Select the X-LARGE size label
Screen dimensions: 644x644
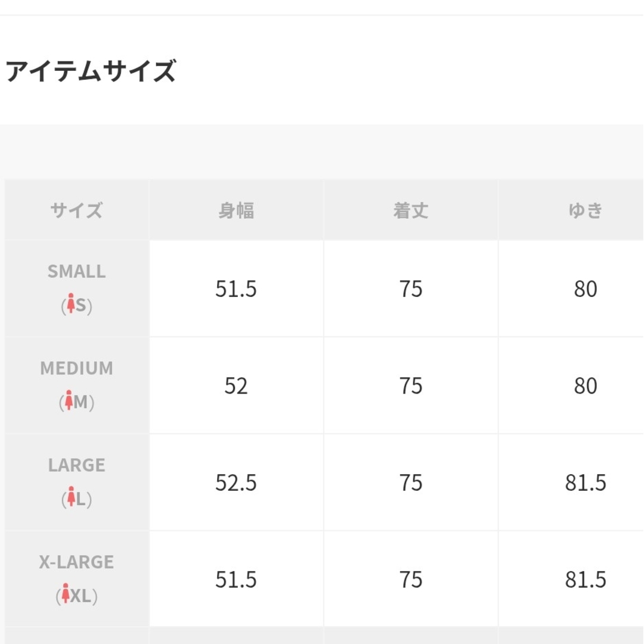coord(76,562)
